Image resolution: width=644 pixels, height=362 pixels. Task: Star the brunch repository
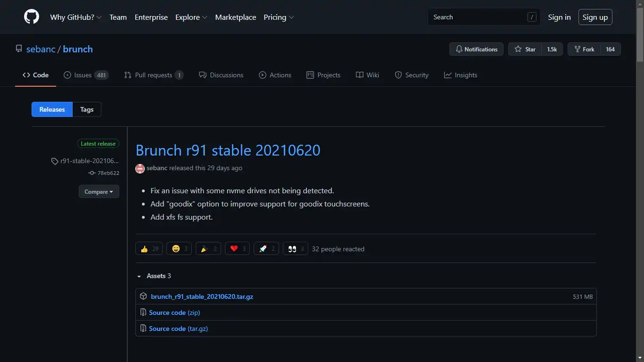pos(525,49)
